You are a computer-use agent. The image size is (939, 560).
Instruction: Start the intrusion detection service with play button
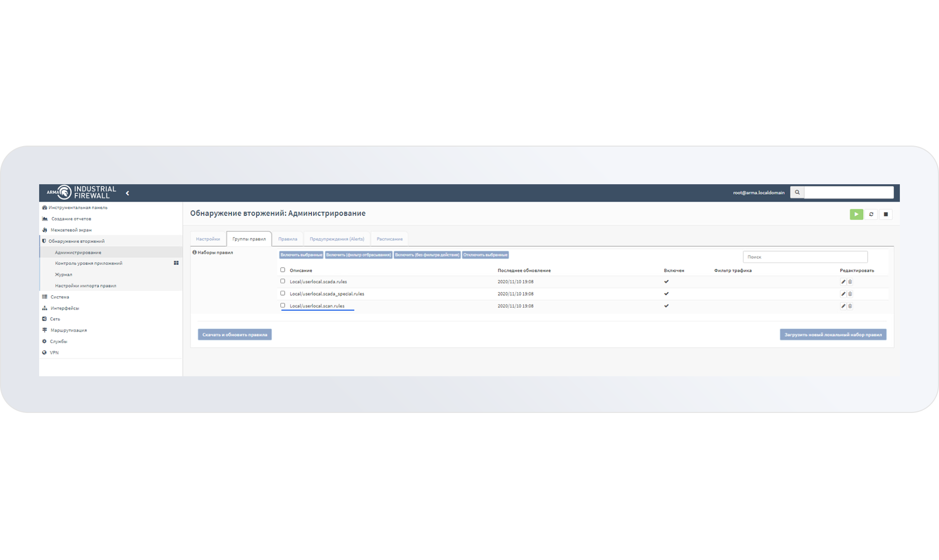click(x=856, y=214)
